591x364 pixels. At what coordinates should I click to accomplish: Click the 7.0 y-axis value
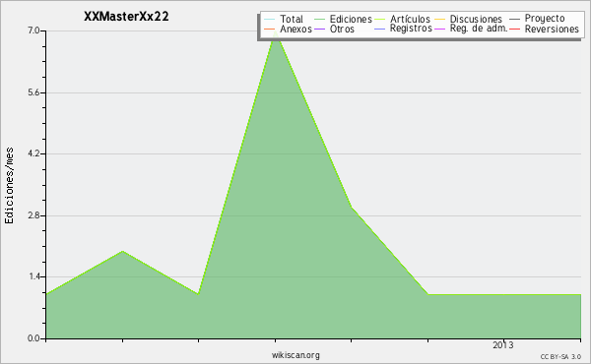pos(33,30)
